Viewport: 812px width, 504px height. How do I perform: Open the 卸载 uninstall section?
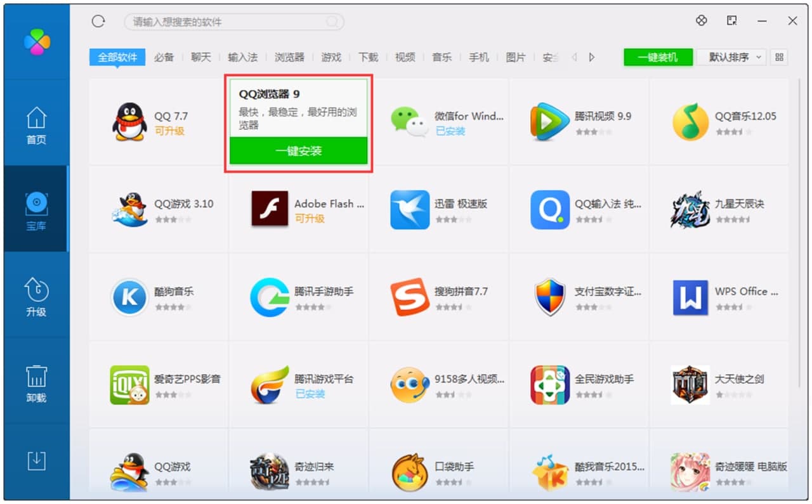(x=36, y=383)
